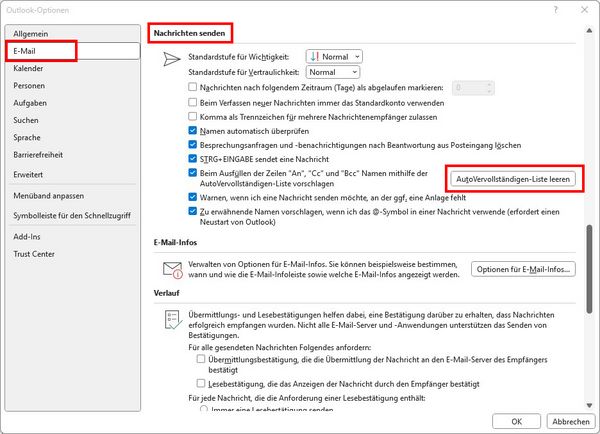Click the Verlauf section heading
Image resolution: width=600 pixels, height=434 pixels.
166,293
